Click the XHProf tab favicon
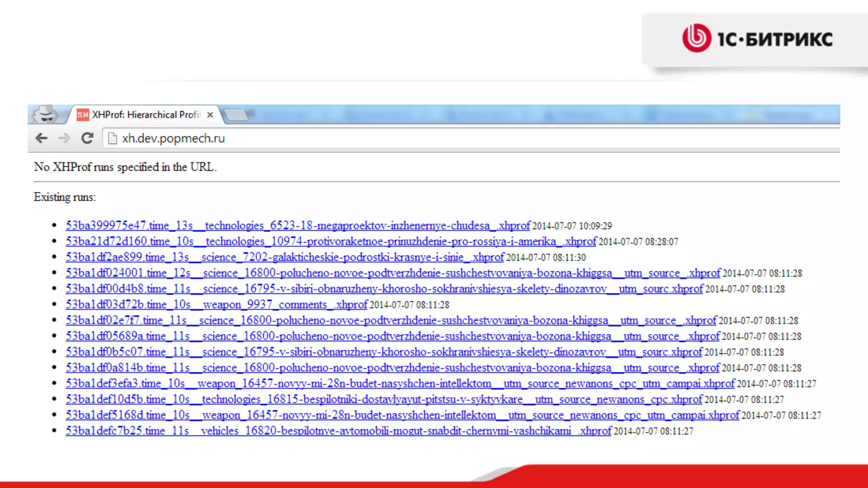The image size is (868, 488). pyautogui.click(x=83, y=115)
